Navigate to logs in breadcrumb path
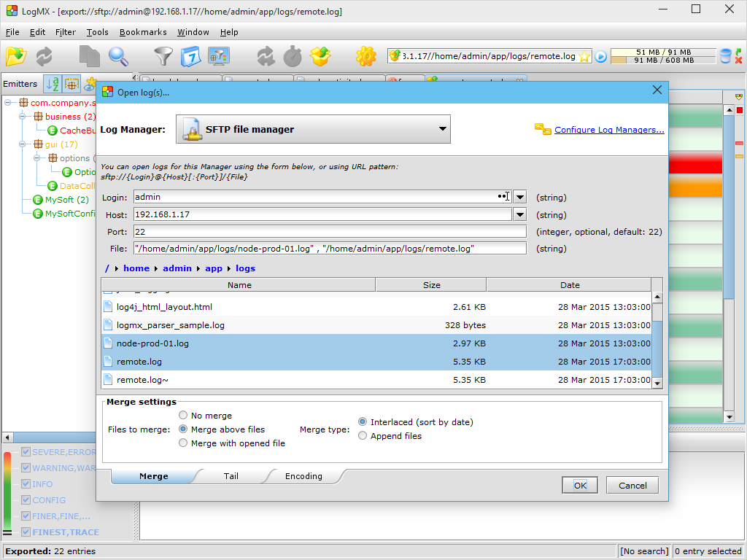747x560 pixels. click(x=245, y=268)
